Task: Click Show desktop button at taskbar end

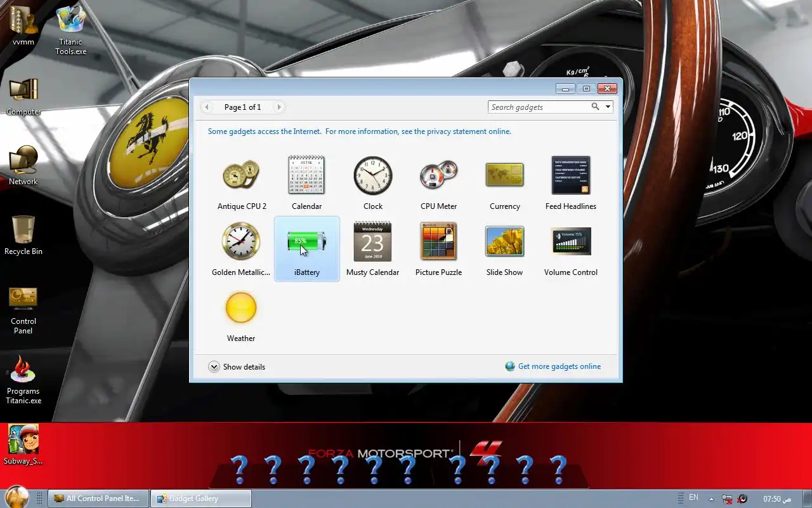Action: coord(806,498)
